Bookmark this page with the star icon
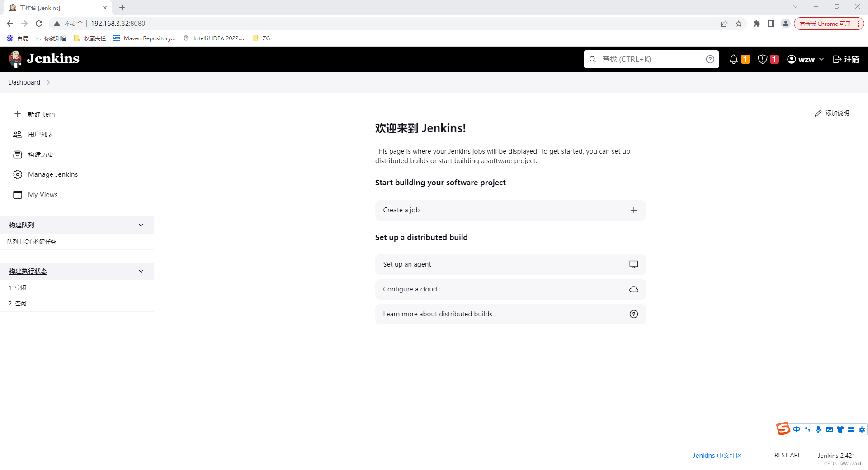Viewport: 868px width, 470px height. tap(739, 23)
